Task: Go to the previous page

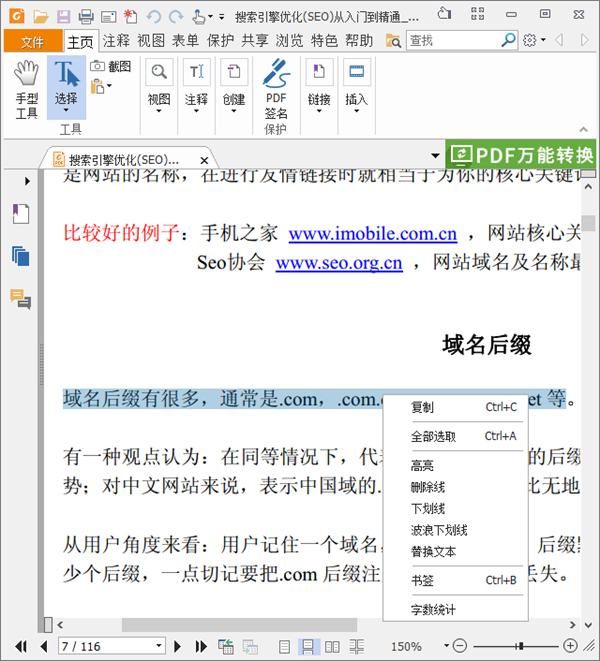Action: tap(44, 646)
